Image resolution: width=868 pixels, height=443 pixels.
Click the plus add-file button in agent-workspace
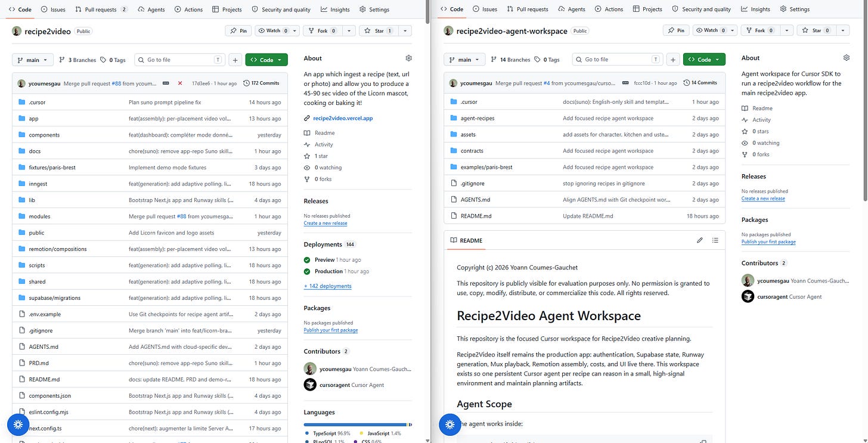point(672,60)
